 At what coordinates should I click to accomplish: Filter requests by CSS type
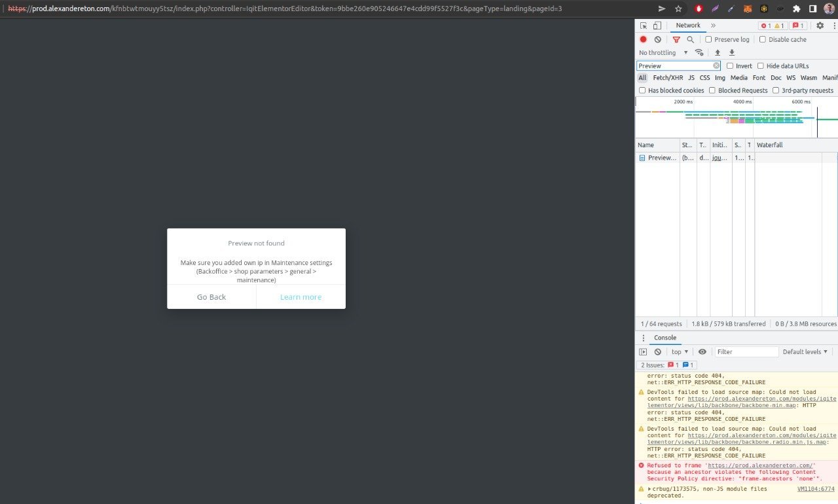click(x=704, y=78)
